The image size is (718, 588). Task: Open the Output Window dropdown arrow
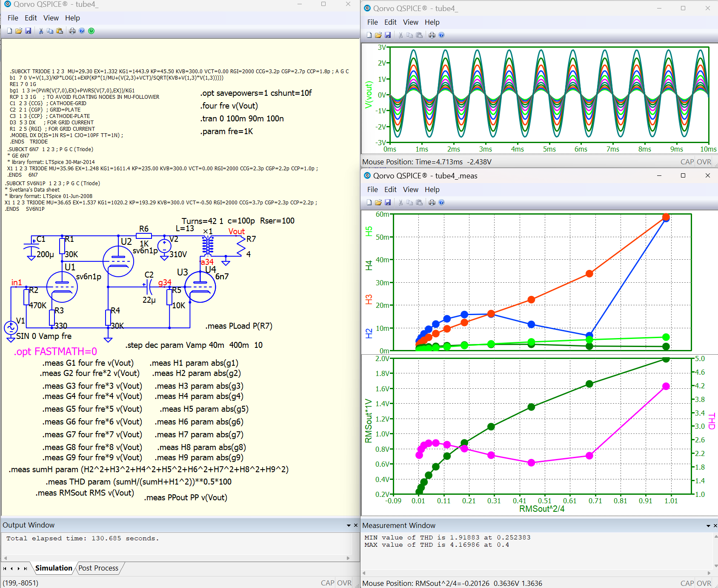click(349, 525)
